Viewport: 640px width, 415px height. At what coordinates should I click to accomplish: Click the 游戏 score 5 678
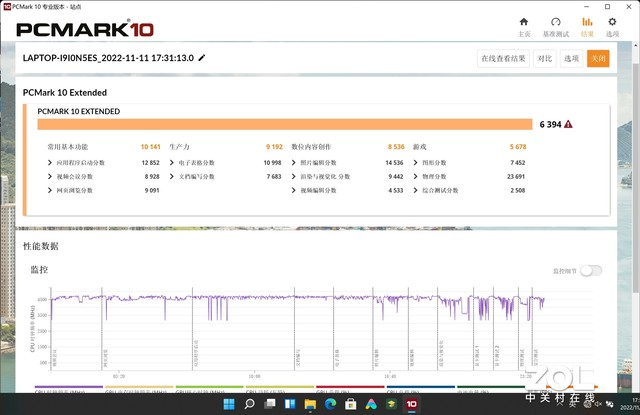pos(518,147)
